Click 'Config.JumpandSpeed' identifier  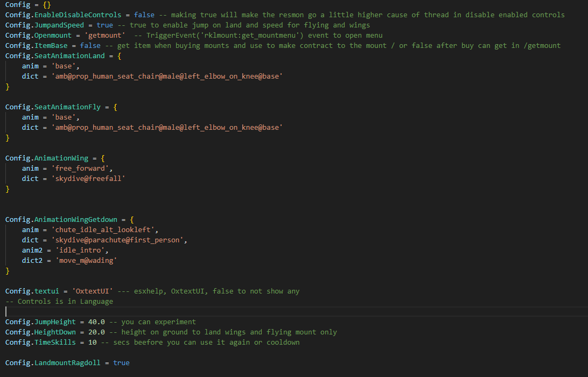coord(45,25)
